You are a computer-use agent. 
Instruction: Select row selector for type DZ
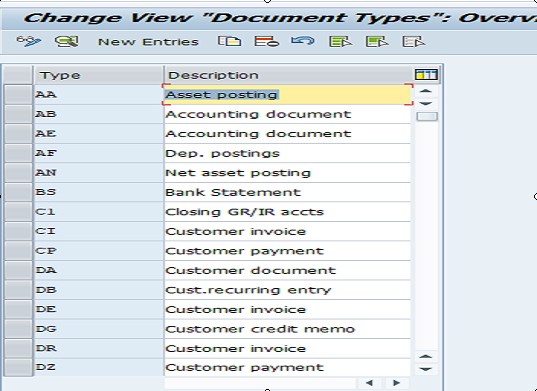[x=18, y=367]
